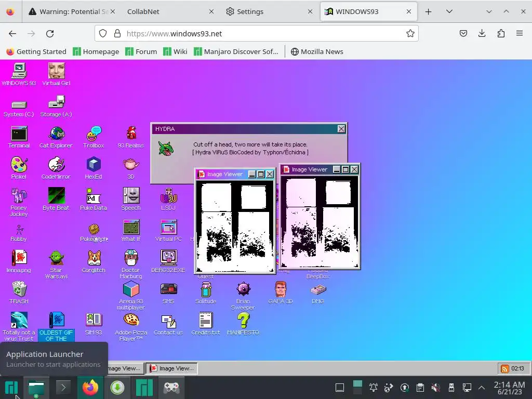This screenshot has height=399, width=532.
Task: Open the OLDEST GIF OF THE icon
Action: point(56,327)
